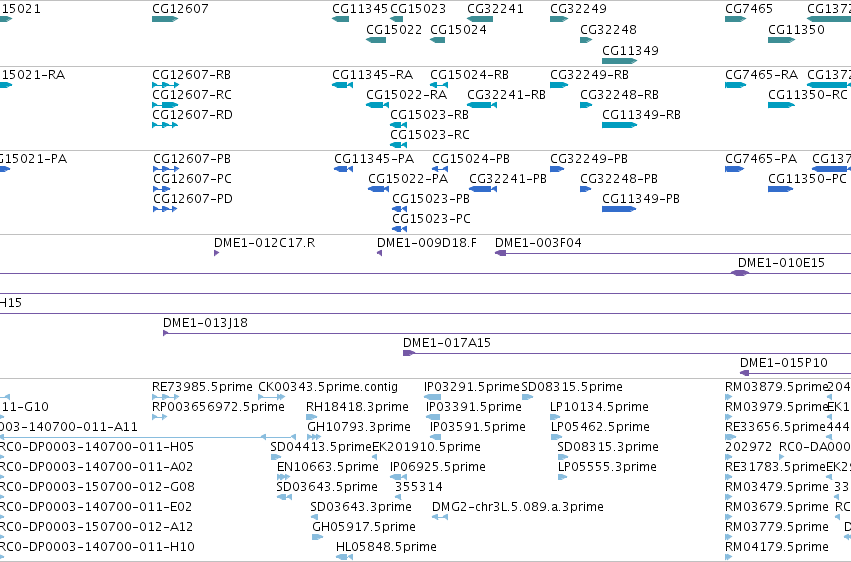Select EST RH18418.3prime
Viewport: 851px width, 562px height.
[x=357, y=407]
